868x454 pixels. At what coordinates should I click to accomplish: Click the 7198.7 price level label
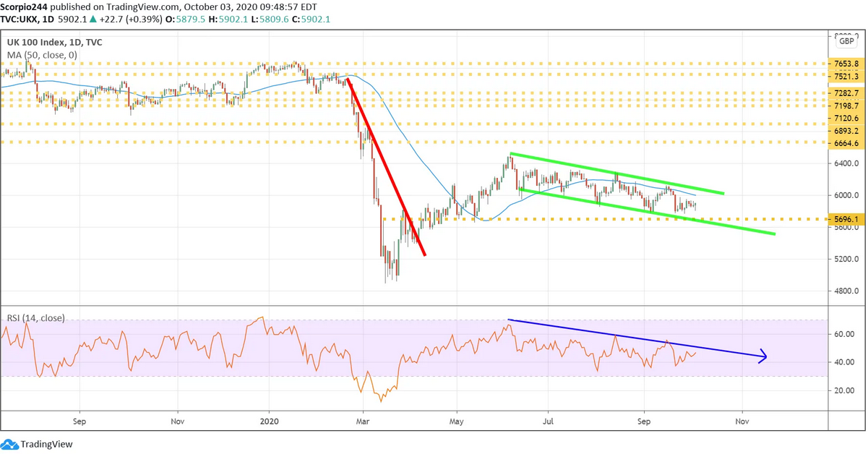click(845, 106)
